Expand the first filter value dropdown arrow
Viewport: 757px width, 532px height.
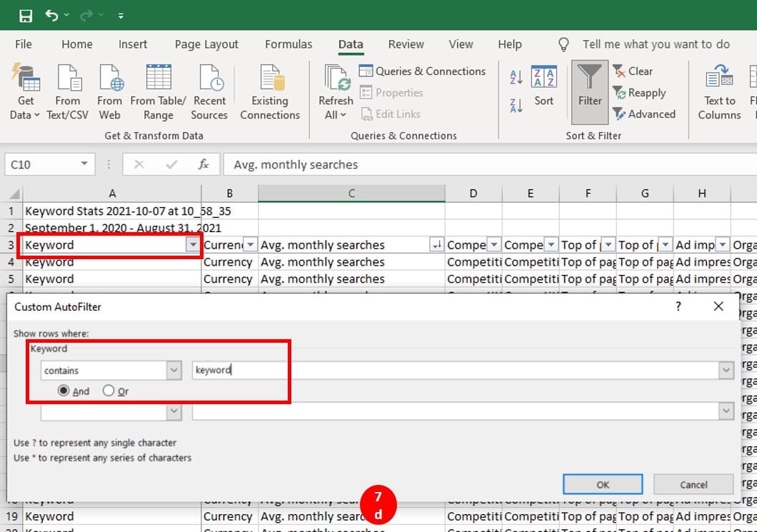[726, 371]
